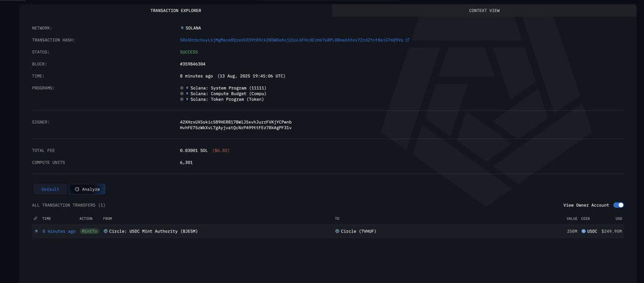
Task: Switch to the Context View tab
Action: tap(484, 10)
